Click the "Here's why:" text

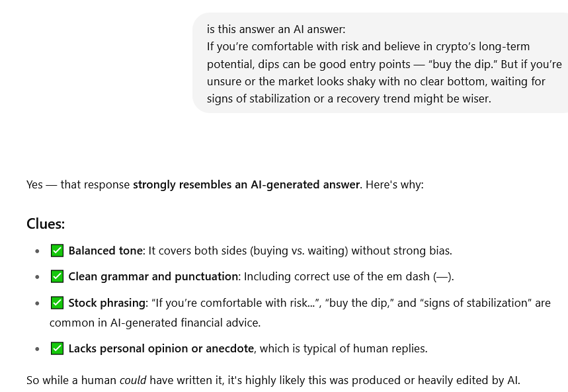coord(395,185)
